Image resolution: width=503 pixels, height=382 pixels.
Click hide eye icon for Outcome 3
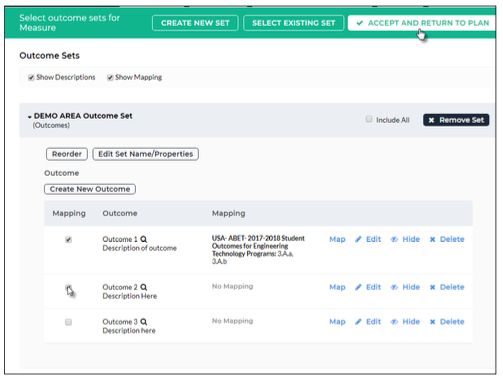tap(395, 322)
